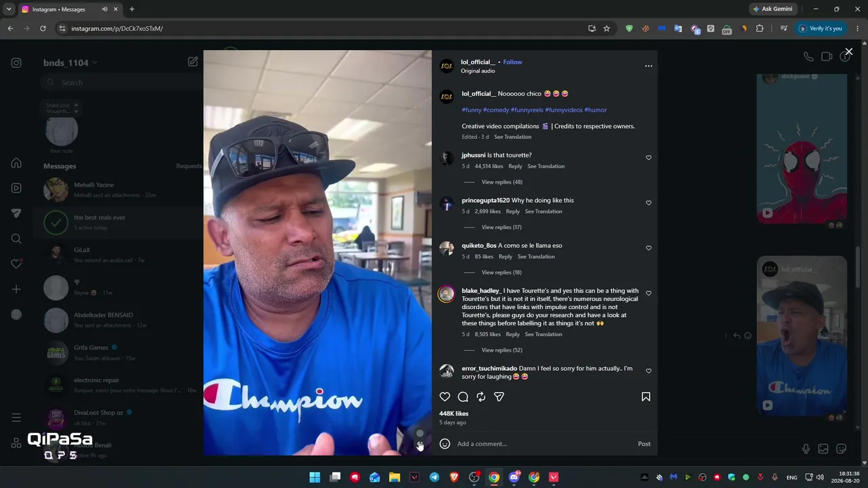
Task: Close the post viewer with the X
Action: (x=848, y=52)
